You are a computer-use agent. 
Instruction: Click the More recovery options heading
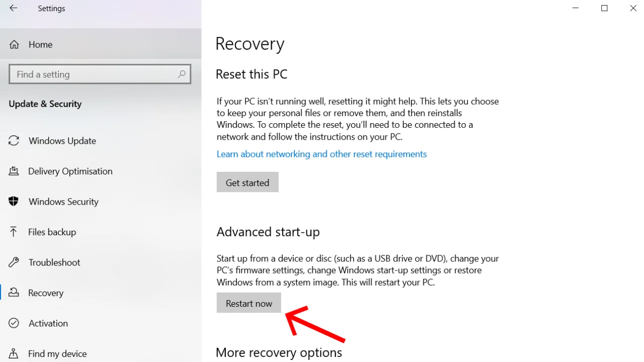click(279, 352)
